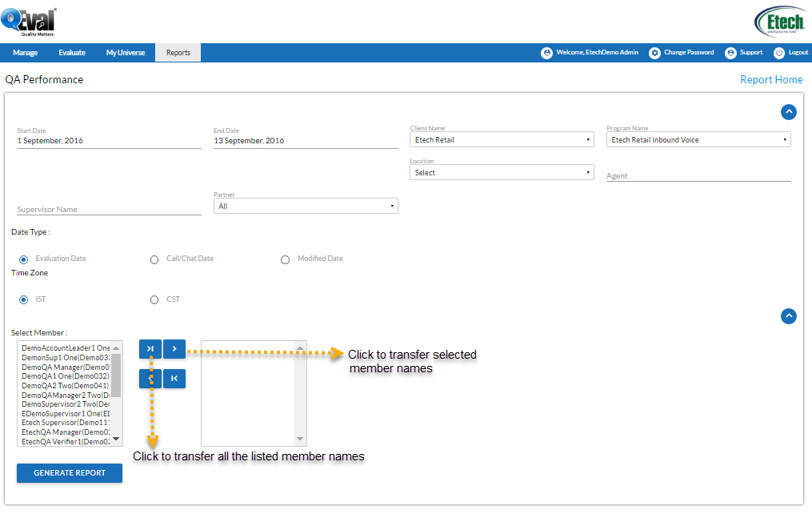Click the remove selected member left arrow icon
The height and width of the screenshot is (514, 812).
150,378
